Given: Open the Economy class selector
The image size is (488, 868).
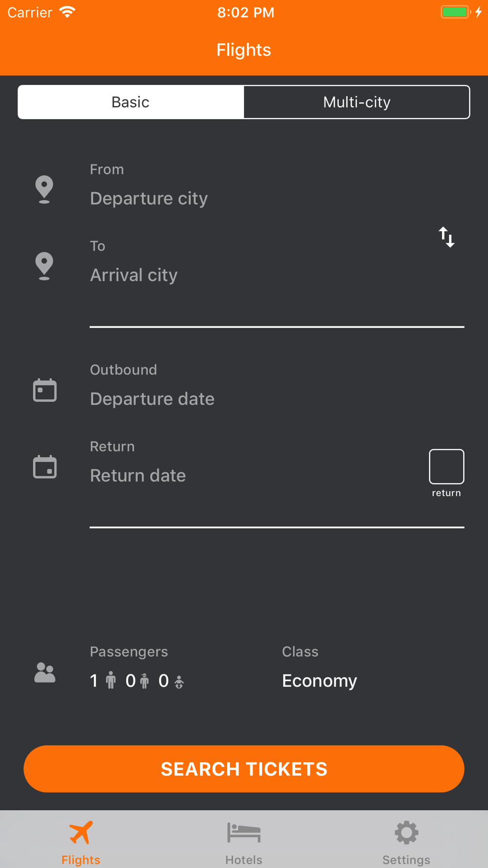Looking at the screenshot, I should coord(320,681).
